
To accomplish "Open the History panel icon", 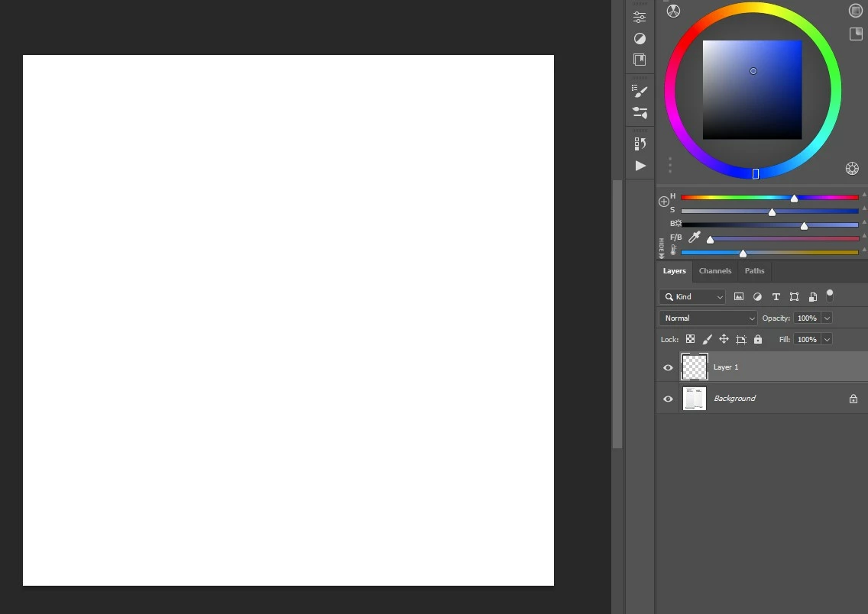I will click(x=640, y=144).
